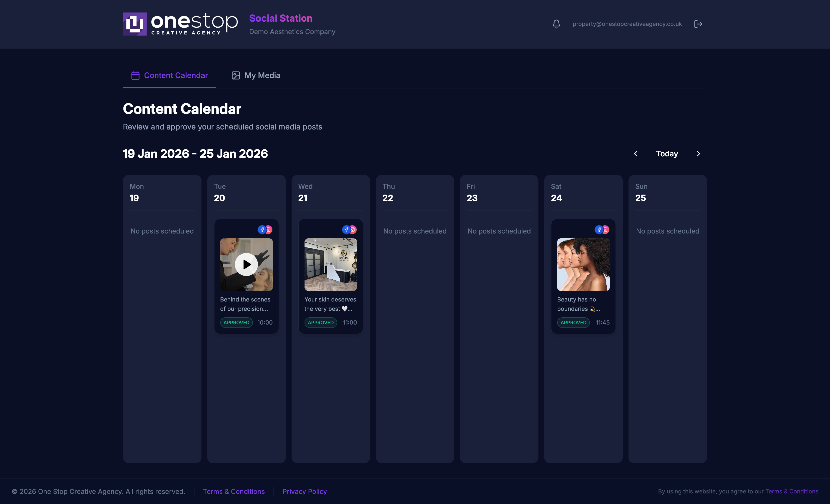
Task: Click the Today button
Action: pyautogui.click(x=667, y=154)
